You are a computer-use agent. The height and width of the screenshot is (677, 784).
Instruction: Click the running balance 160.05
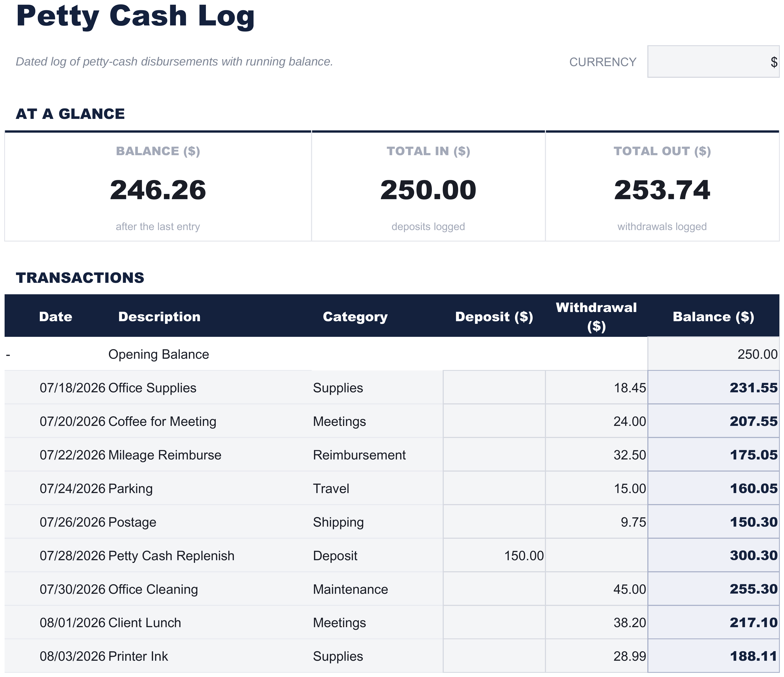point(713,488)
